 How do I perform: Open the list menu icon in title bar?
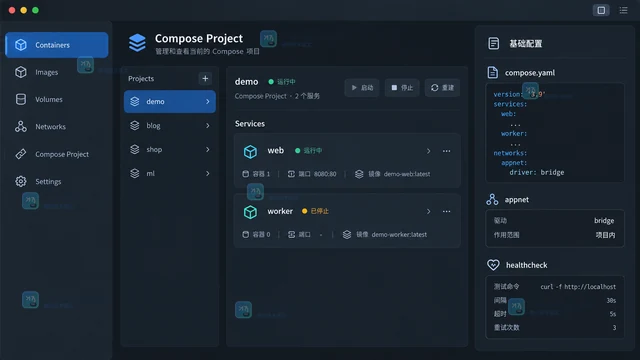coord(623,10)
